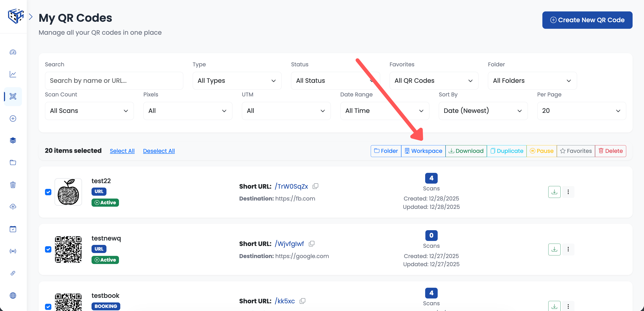The width and height of the screenshot is (644, 311).
Task: Deselect the testnewq checkbox
Action: 48,250
